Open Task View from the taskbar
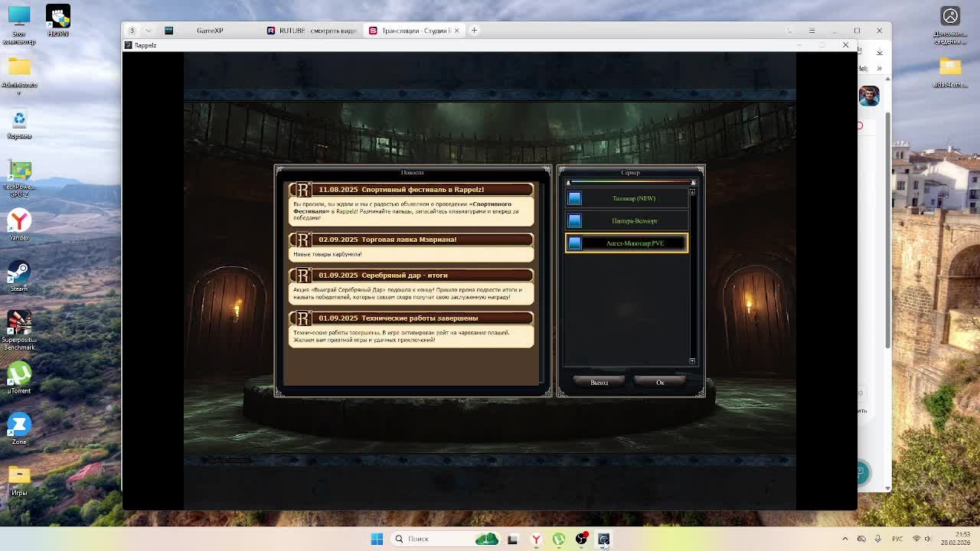 512,539
